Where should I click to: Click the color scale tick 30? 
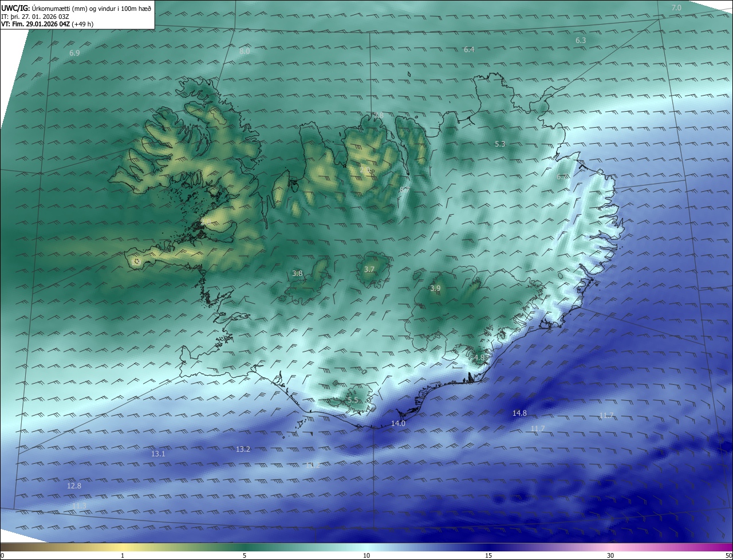click(610, 555)
